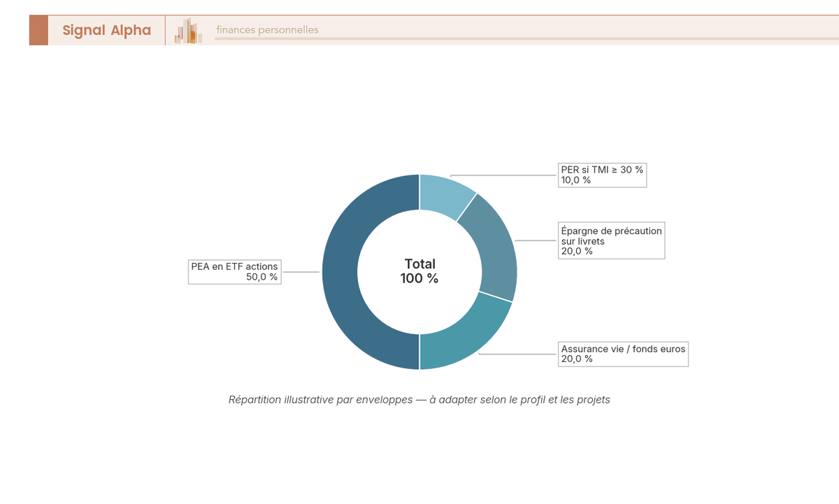
Task: Click the 50,0 % value in PEA label
Action: pyautogui.click(x=261, y=277)
